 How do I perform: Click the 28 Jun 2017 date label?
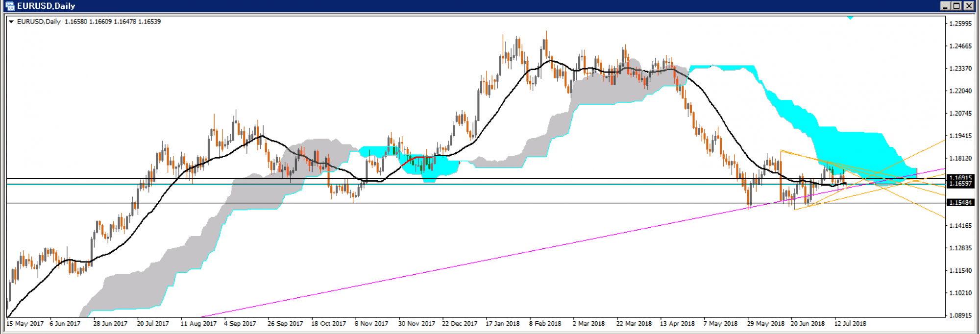pos(110,324)
